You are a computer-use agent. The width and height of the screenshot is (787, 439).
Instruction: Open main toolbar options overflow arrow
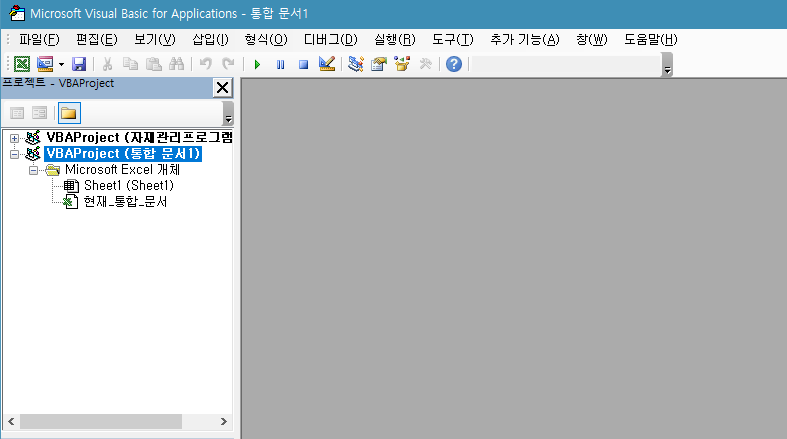(667, 65)
